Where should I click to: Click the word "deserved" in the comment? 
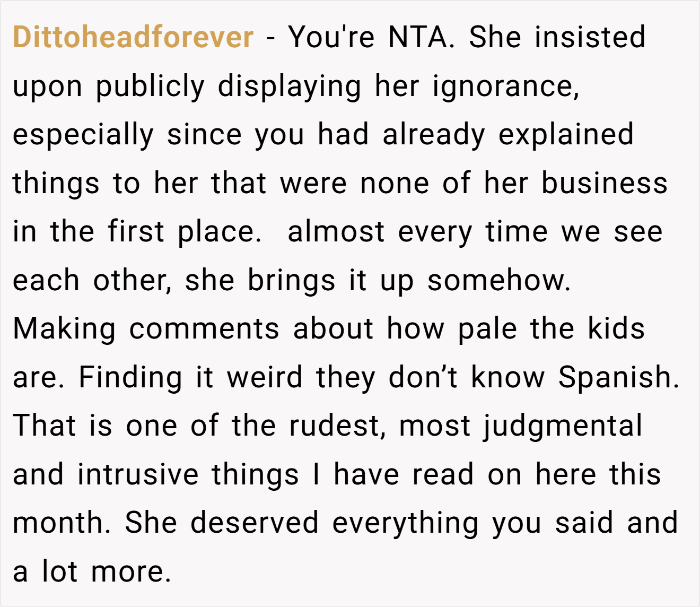(x=255, y=523)
